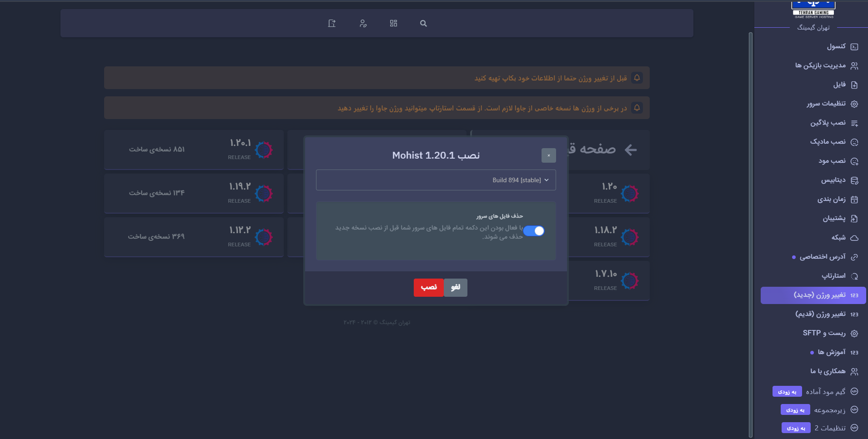Select the ۱.۱۲.۲ release version card
This screenshot has width=868, height=439.
point(194,237)
